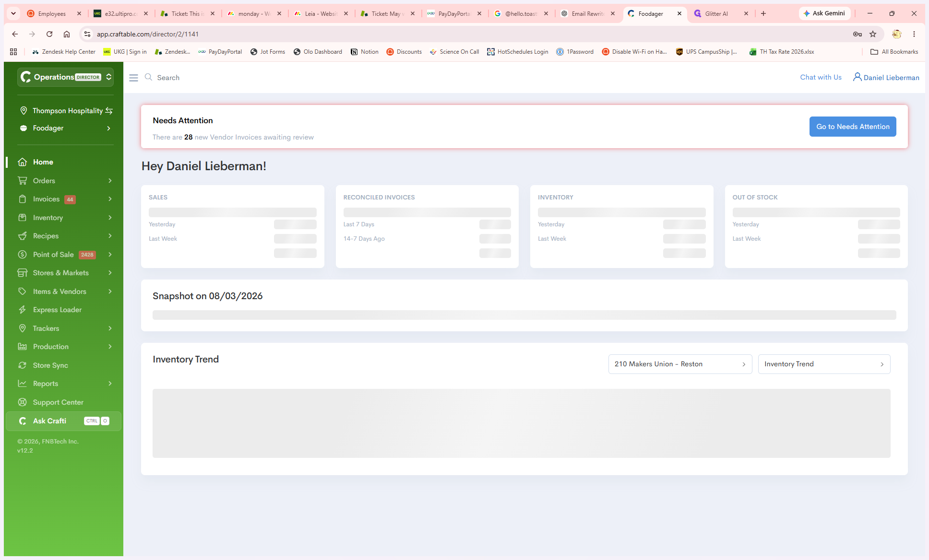929x560 pixels.
Task: Click the Ask Crafti logo icon
Action: click(x=22, y=421)
